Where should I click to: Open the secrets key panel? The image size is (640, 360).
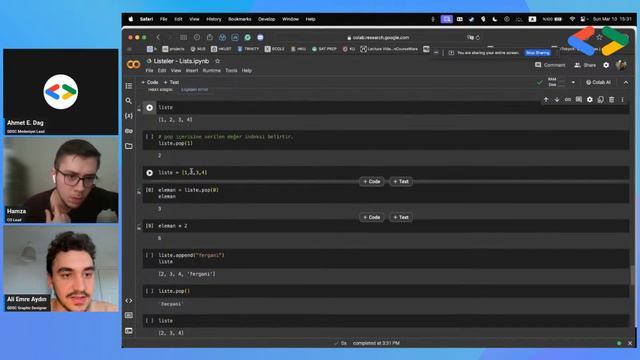click(129, 131)
